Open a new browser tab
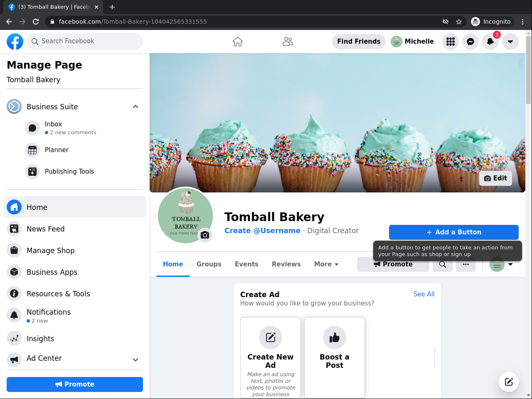 pos(112,7)
